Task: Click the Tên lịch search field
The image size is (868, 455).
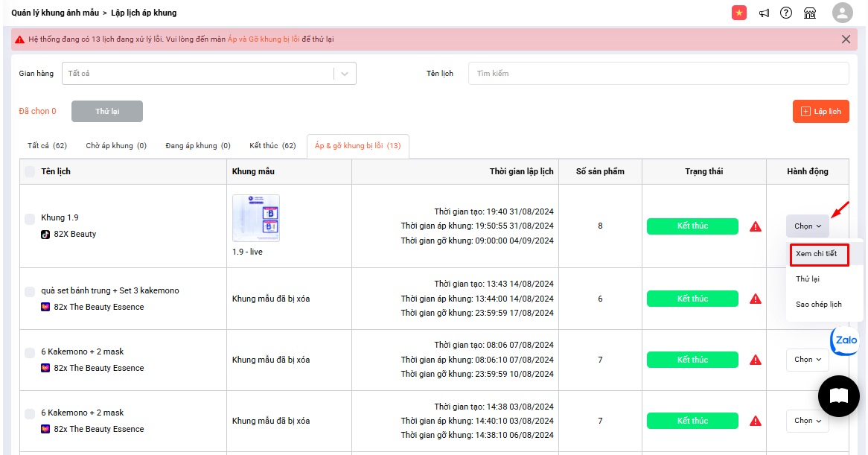Action: tap(658, 74)
